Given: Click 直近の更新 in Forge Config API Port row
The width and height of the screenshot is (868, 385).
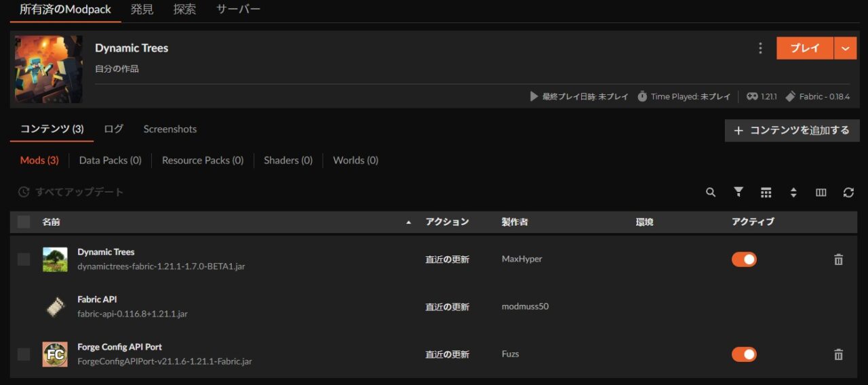Looking at the screenshot, I should tap(447, 354).
